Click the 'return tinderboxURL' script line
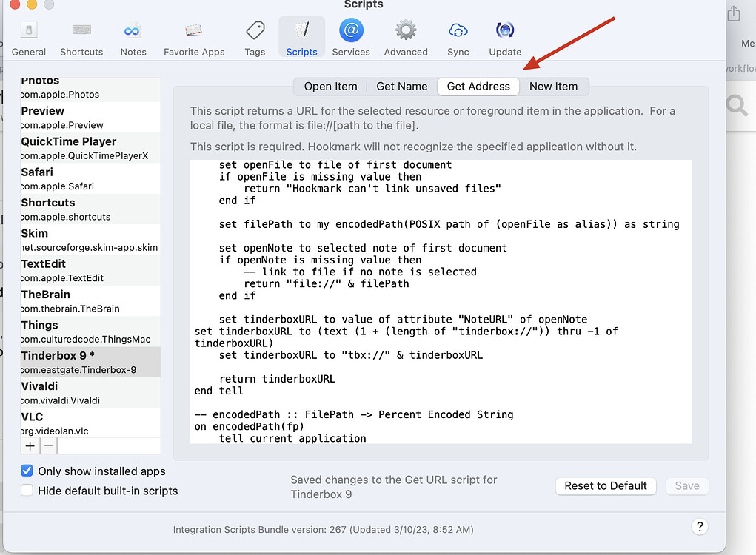Viewport: 756px width, 555px height. point(277,379)
